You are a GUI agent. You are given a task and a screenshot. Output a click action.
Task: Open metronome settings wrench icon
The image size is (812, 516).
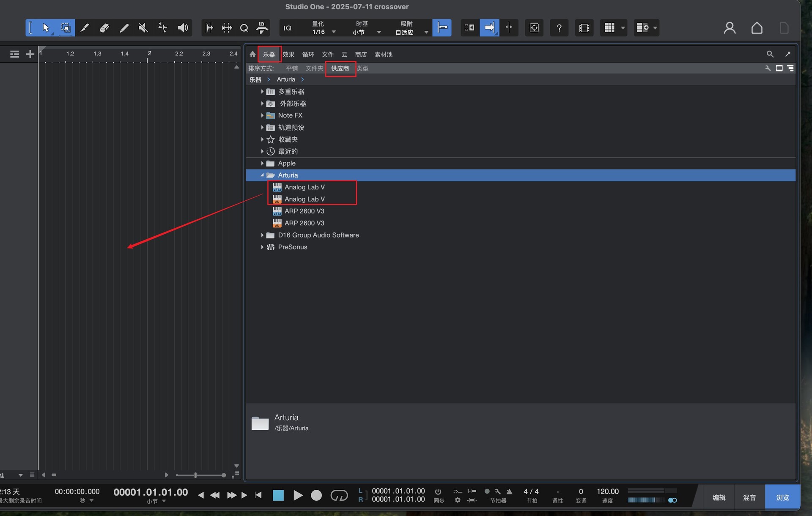(498, 491)
